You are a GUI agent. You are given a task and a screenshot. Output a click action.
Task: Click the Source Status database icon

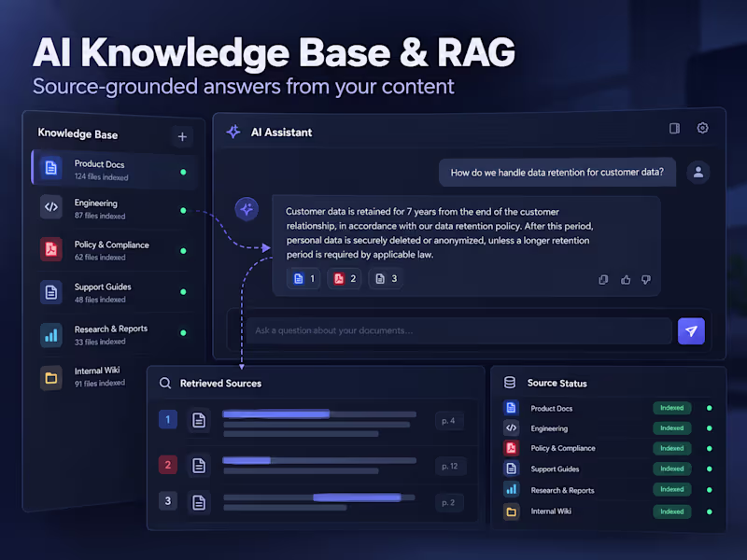coord(510,383)
